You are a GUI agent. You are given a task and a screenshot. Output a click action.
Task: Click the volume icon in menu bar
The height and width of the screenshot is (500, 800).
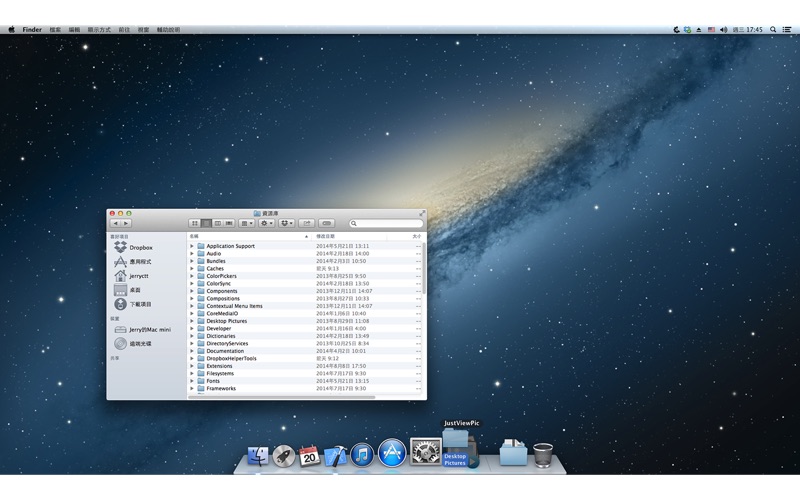pos(723,30)
